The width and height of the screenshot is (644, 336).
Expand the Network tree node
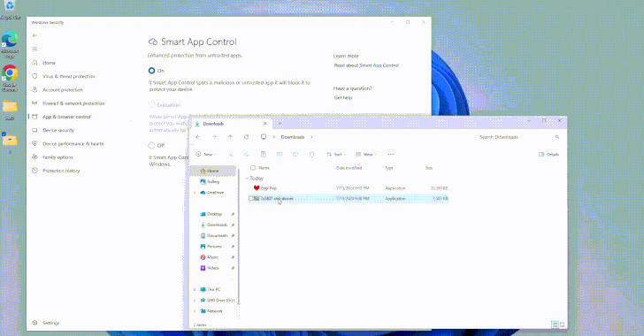click(195, 311)
